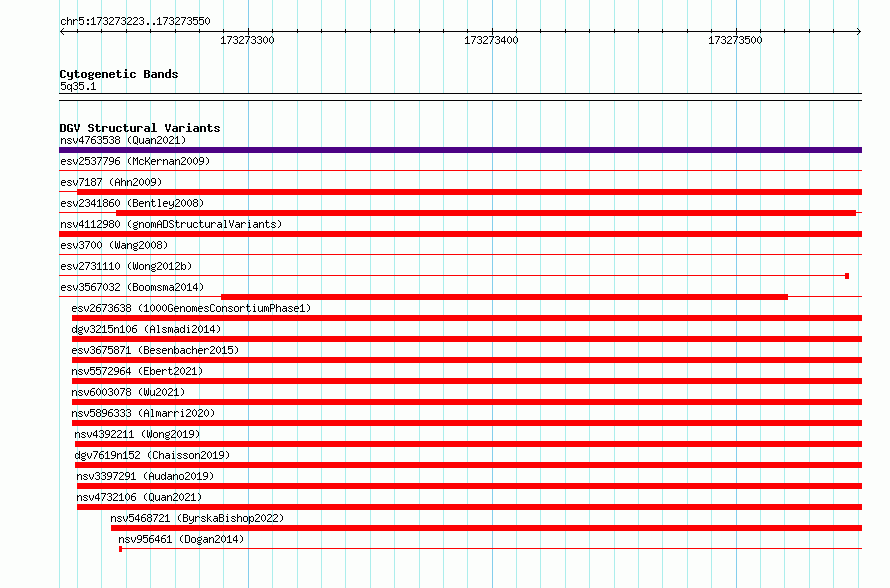The width and height of the screenshot is (890, 588).
Task: Click the small red block of nsv956461
Action: click(120, 549)
